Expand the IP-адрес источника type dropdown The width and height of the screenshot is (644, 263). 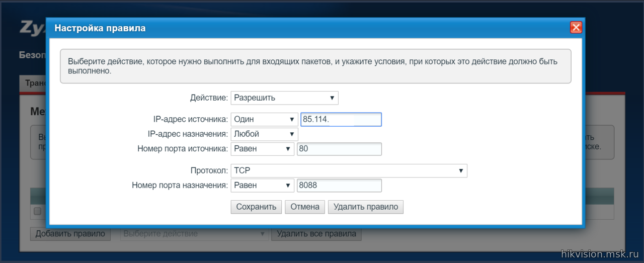[264, 119]
